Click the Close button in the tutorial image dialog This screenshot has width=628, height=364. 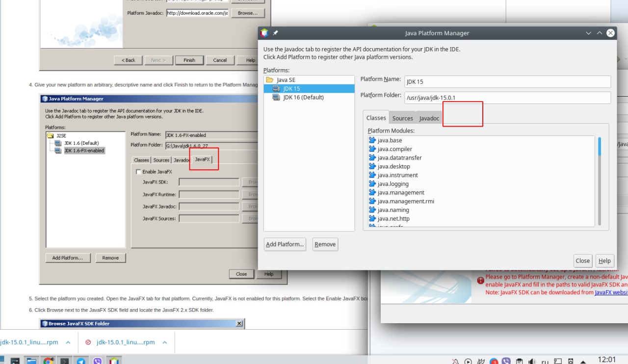point(241,274)
